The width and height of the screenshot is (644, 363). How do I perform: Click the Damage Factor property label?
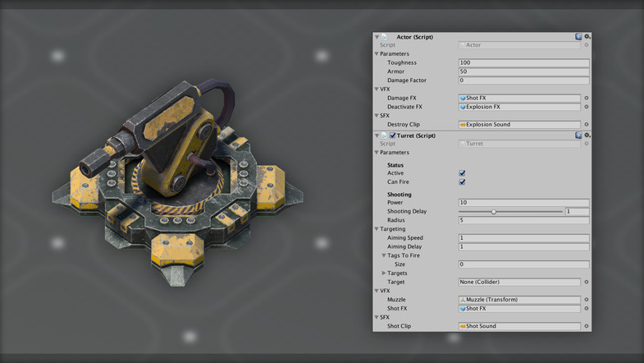(407, 80)
